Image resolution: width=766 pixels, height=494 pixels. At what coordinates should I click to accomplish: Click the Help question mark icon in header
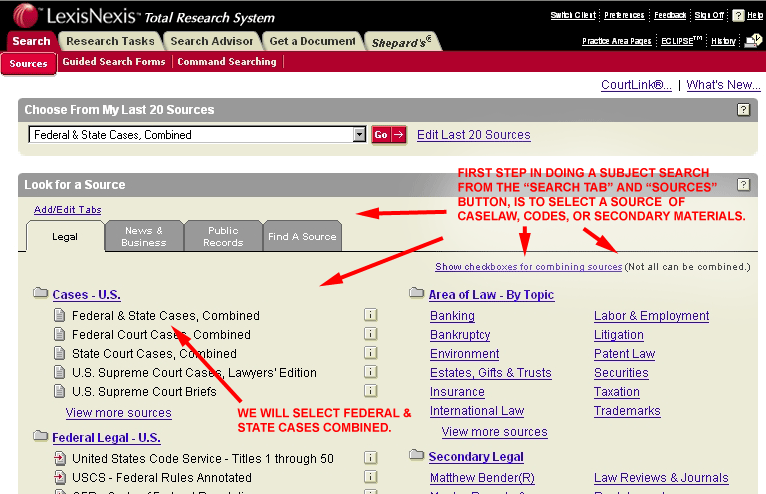[x=738, y=16]
